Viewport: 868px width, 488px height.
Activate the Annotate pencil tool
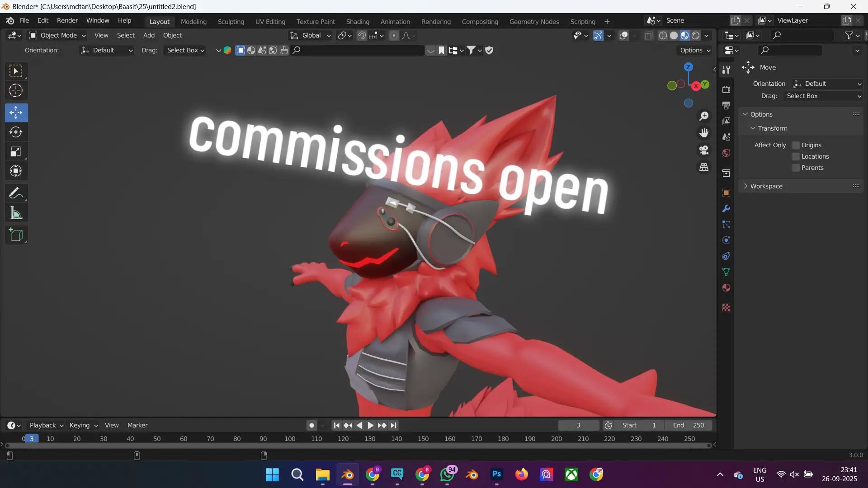16,193
